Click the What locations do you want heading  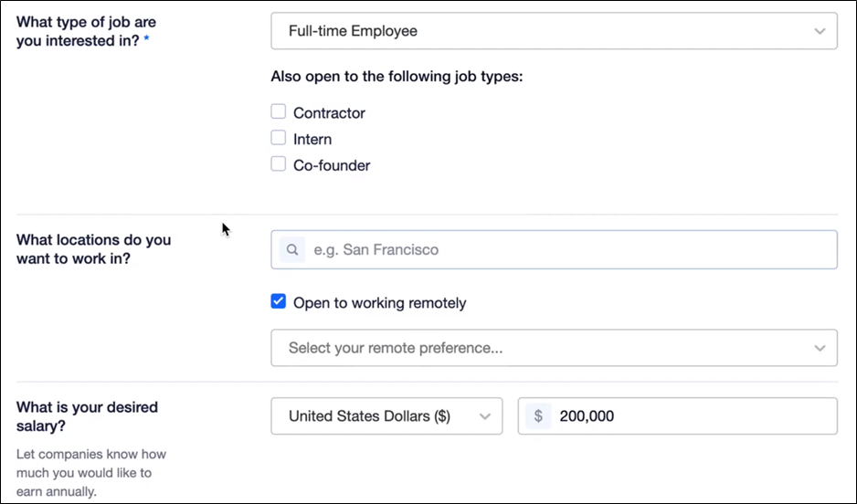pos(93,249)
